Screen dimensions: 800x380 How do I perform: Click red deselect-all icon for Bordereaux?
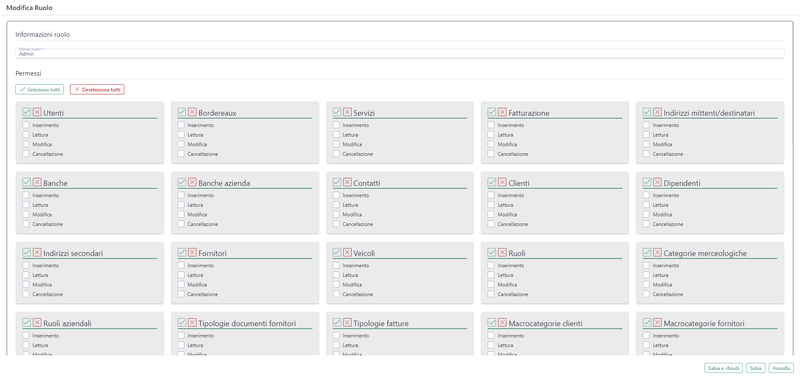coord(192,112)
